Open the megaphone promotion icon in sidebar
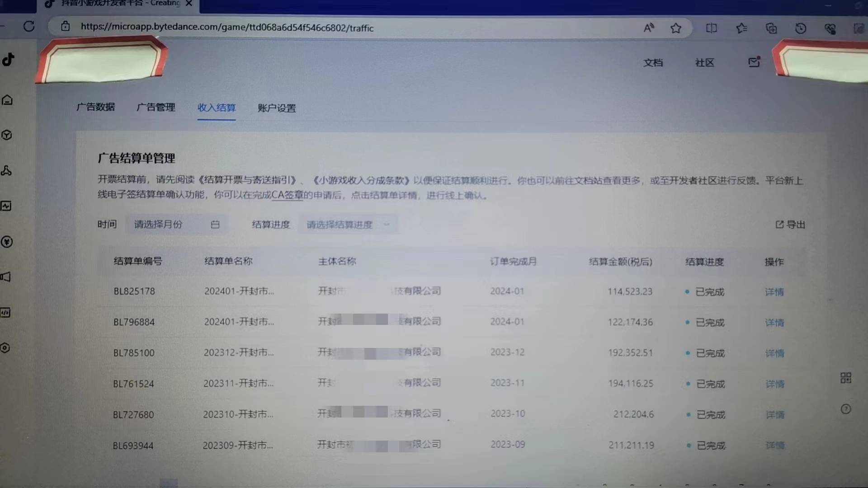 (x=5, y=277)
